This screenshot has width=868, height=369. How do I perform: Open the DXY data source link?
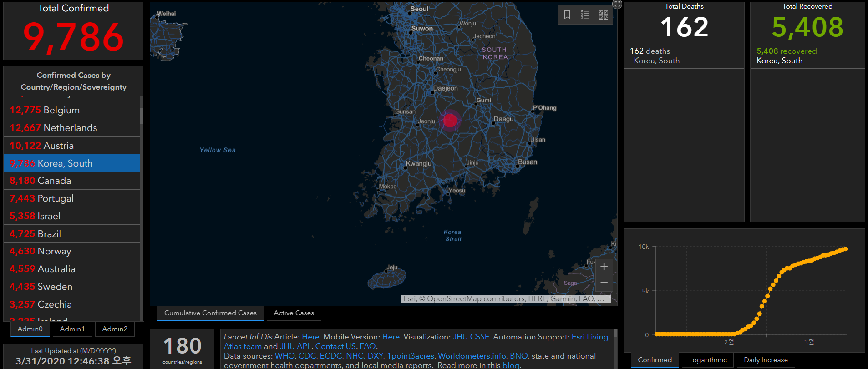click(376, 356)
